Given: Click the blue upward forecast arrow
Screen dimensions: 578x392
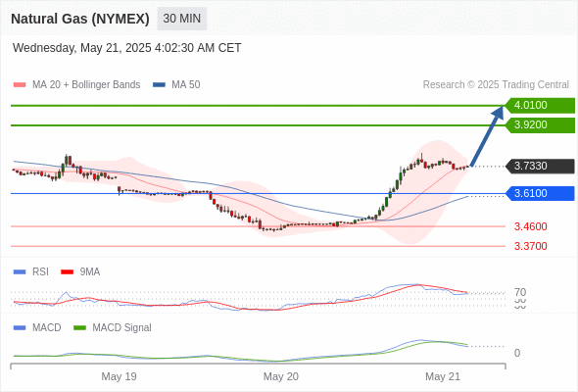Looking at the screenshot, I should 487,136.
